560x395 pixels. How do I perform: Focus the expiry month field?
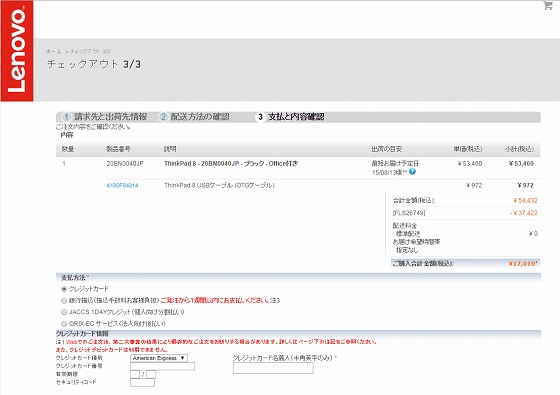[x=135, y=374]
